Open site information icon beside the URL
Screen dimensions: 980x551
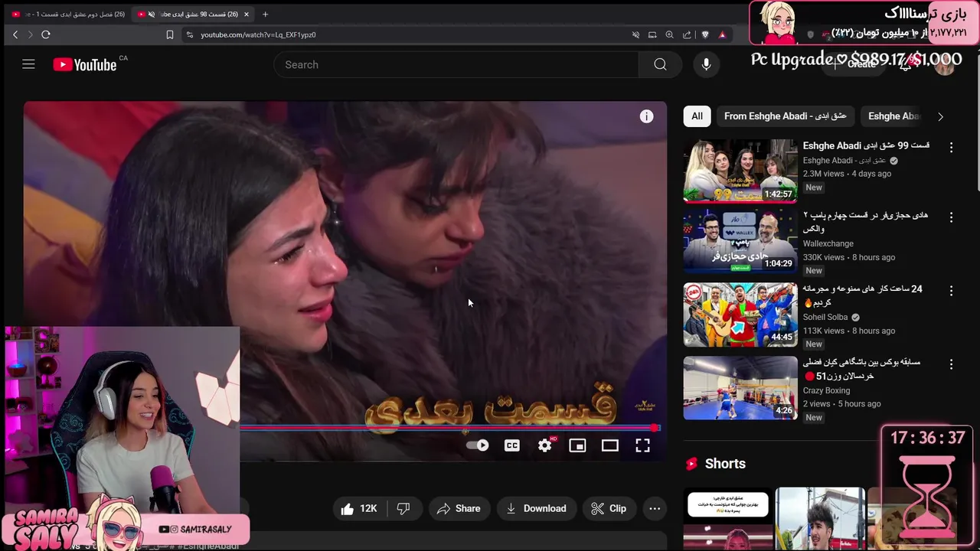coord(189,34)
